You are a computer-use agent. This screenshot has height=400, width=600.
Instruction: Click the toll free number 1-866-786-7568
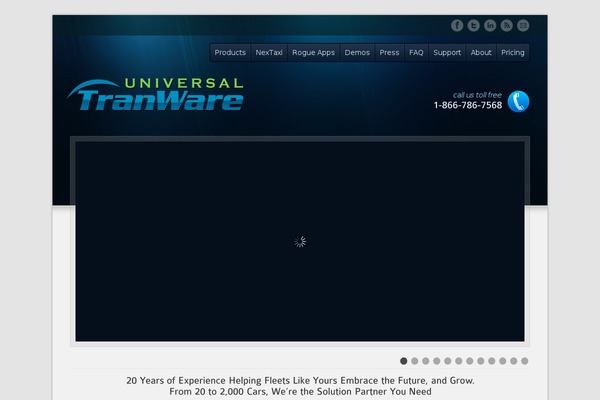pos(468,105)
